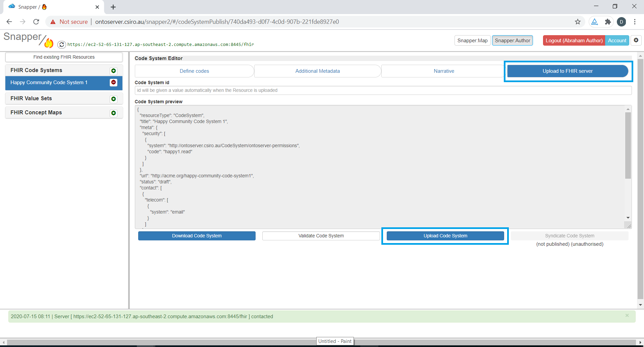This screenshot has height=347, width=644.
Task: Click Syndicate Code System button
Action: (570, 236)
